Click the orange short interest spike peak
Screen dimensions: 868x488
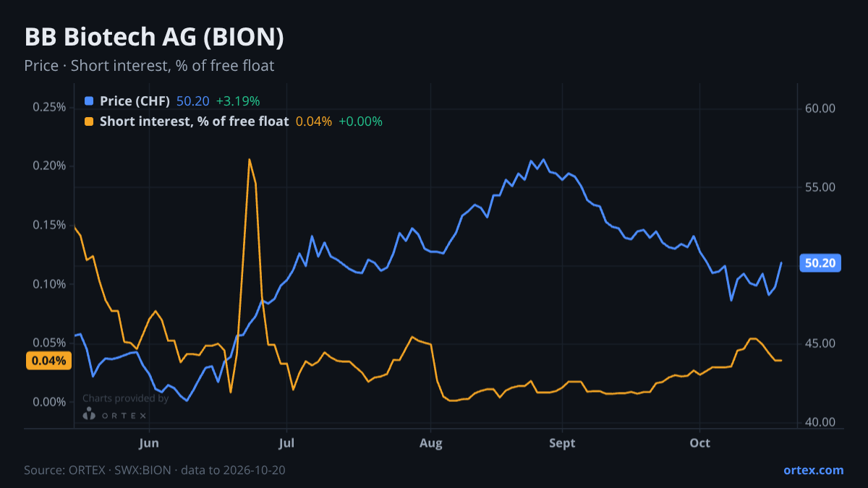click(x=249, y=159)
